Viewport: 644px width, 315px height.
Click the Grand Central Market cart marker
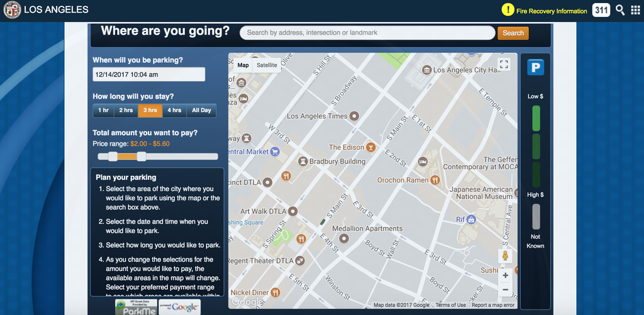[275, 152]
